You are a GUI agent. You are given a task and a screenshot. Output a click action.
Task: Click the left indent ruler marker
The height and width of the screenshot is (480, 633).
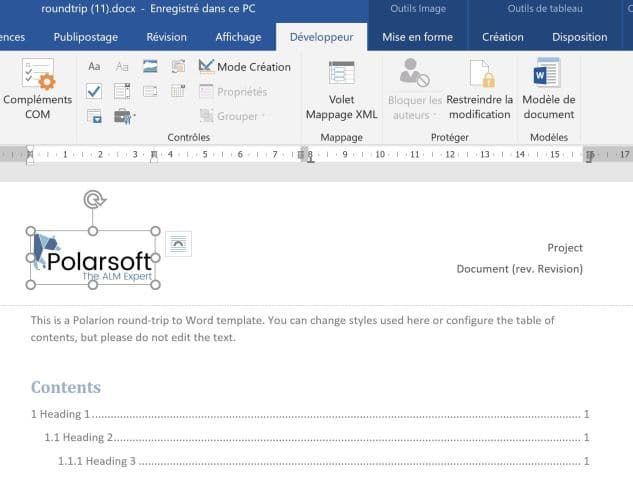click(30, 158)
